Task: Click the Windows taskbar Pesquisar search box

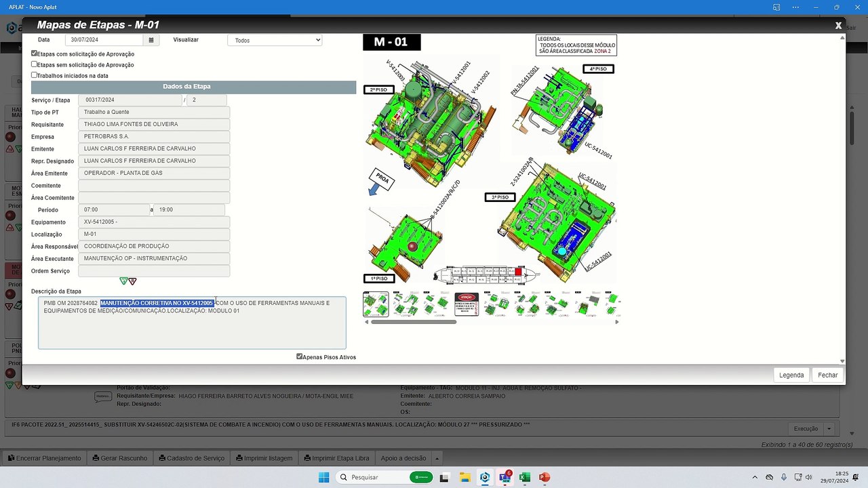Action: point(384,477)
